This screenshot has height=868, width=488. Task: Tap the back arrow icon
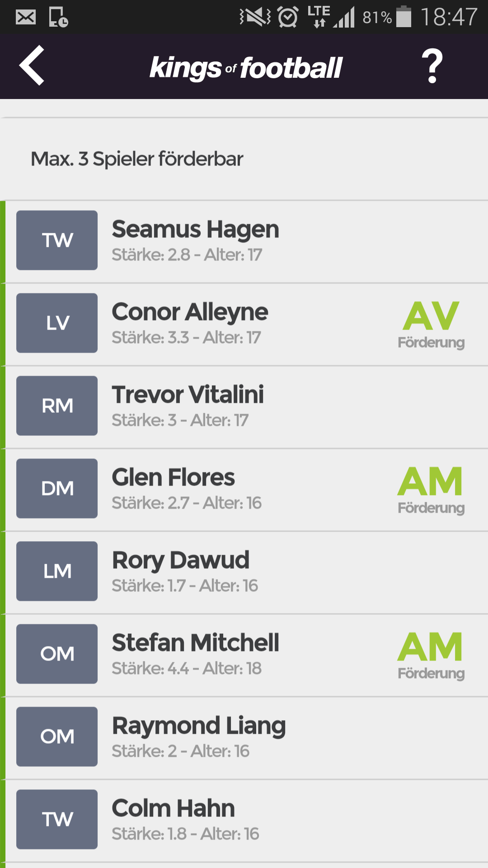tap(32, 66)
